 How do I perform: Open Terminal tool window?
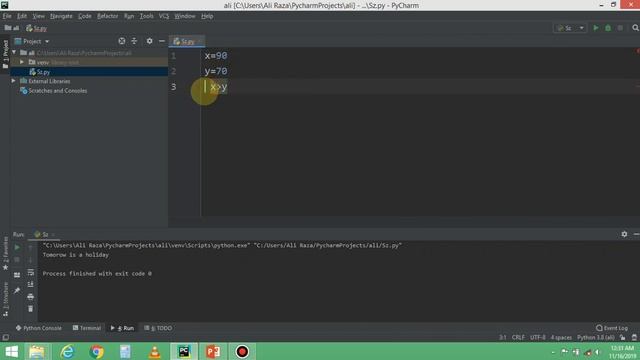pos(87,328)
